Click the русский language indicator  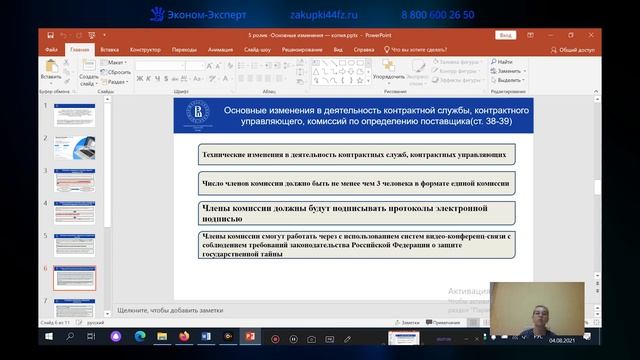tap(96, 322)
